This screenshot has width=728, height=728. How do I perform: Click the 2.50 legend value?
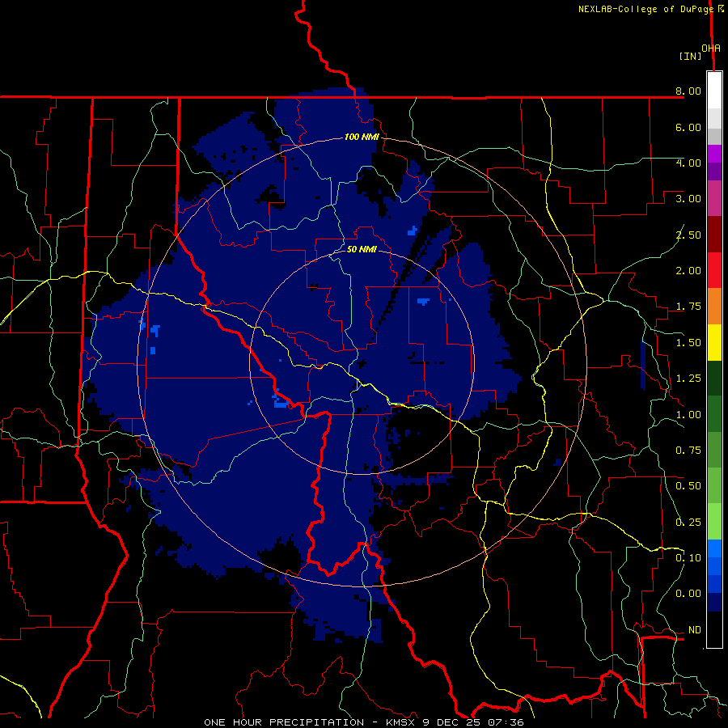tap(688, 235)
